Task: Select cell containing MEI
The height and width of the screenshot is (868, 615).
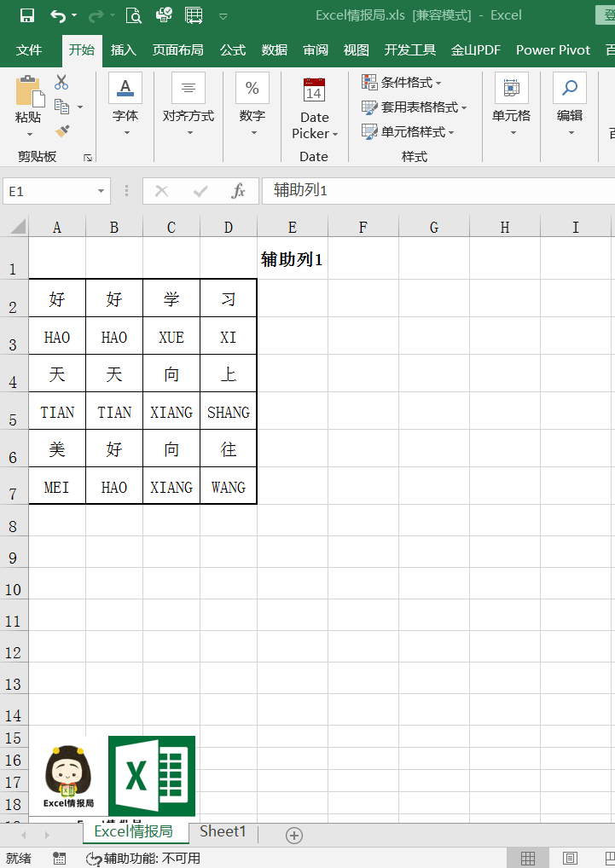Action: tap(57, 487)
